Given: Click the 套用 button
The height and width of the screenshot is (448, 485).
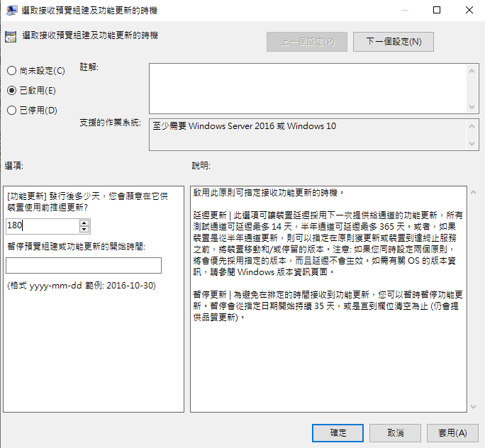Looking at the screenshot, I should 452,432.
